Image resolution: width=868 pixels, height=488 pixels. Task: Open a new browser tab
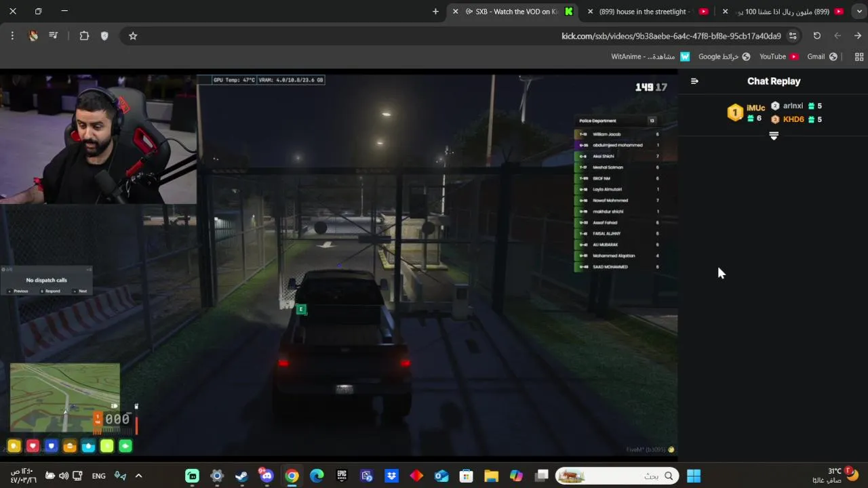click(435, 12)
